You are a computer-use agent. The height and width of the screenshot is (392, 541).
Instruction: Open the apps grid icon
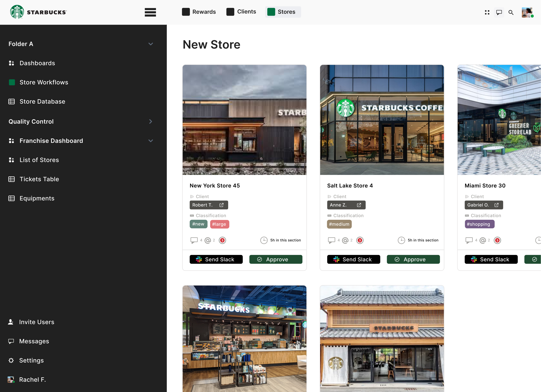pos(487,12)
